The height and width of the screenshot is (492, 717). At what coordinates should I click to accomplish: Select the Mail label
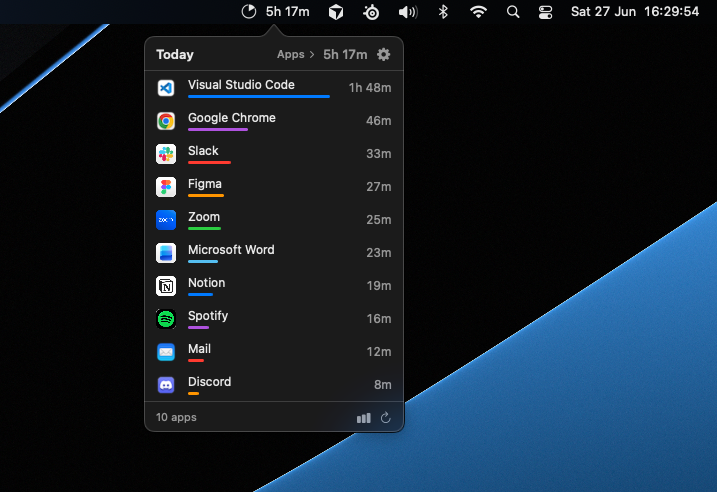(199, 349)
